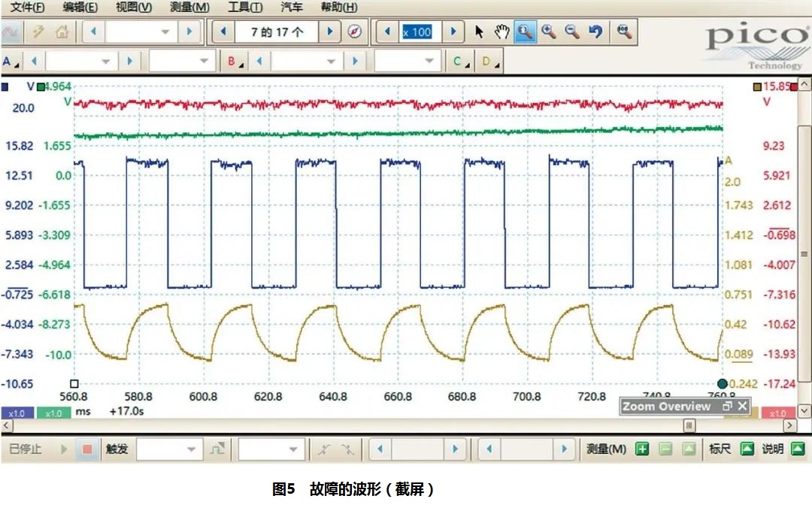Add a measurement with green plus button
812x508 pixels.
point(642,449)
